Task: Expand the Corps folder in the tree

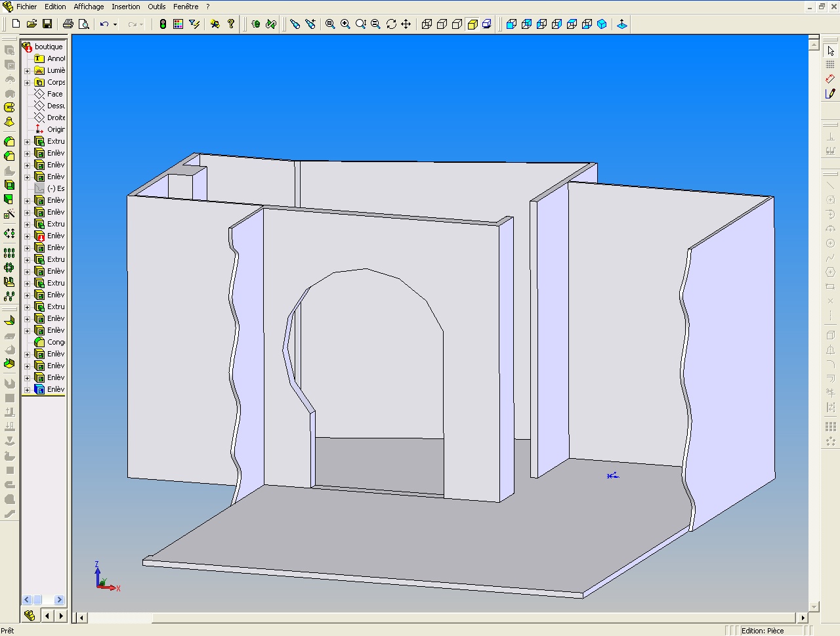Action: point(27,82)
